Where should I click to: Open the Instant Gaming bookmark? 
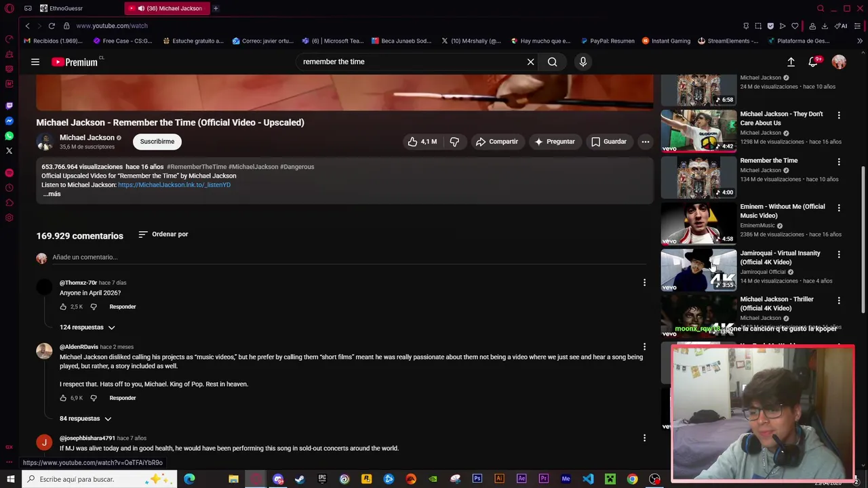coord(666,41)
